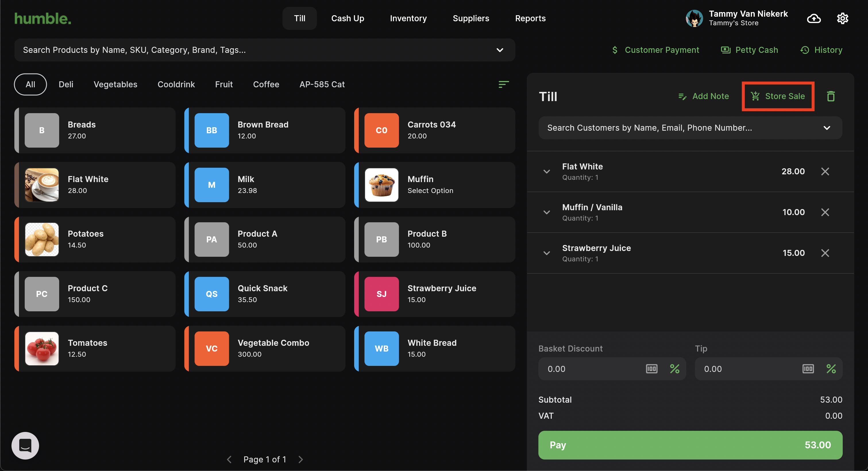This screenshot has height=471, width=868.
Task: Add Product C PC tile
Action: (x=95, y=294)
